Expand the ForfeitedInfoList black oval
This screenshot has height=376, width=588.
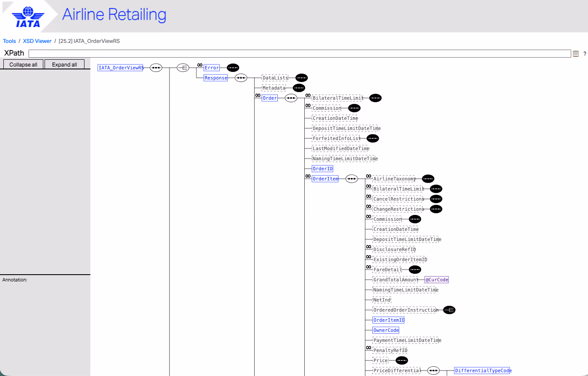(373, 138)
